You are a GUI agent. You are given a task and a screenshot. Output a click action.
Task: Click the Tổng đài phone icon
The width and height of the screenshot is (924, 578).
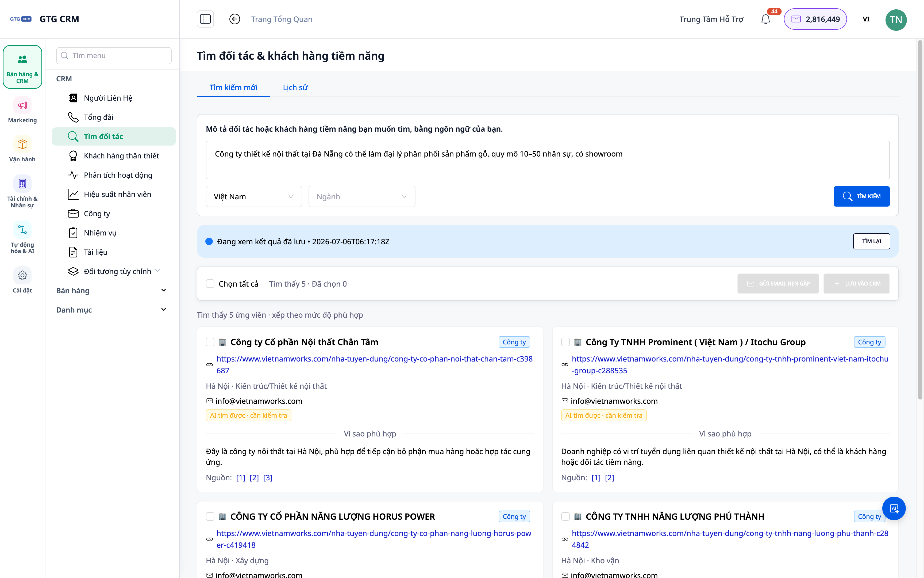[73, 117]
